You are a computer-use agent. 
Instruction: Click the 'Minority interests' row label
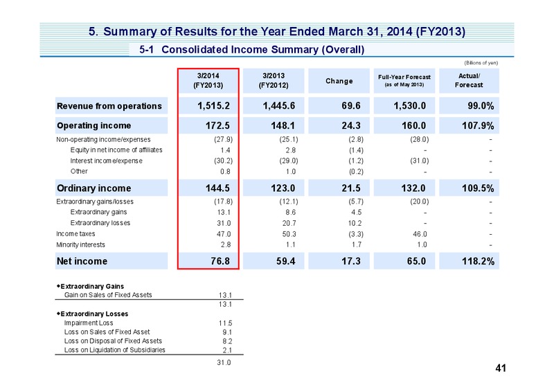pos(80,244)
